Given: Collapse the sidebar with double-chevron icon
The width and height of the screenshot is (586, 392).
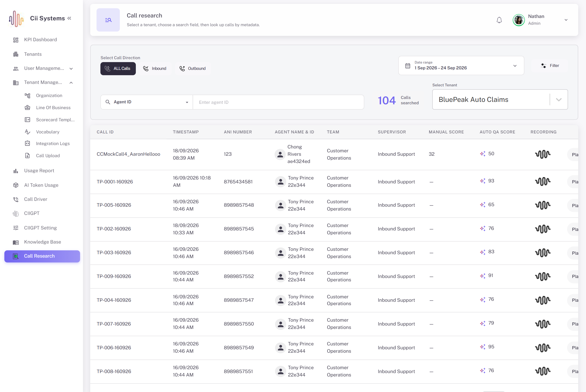Looking at the screenshot, I should pos(69,18).
